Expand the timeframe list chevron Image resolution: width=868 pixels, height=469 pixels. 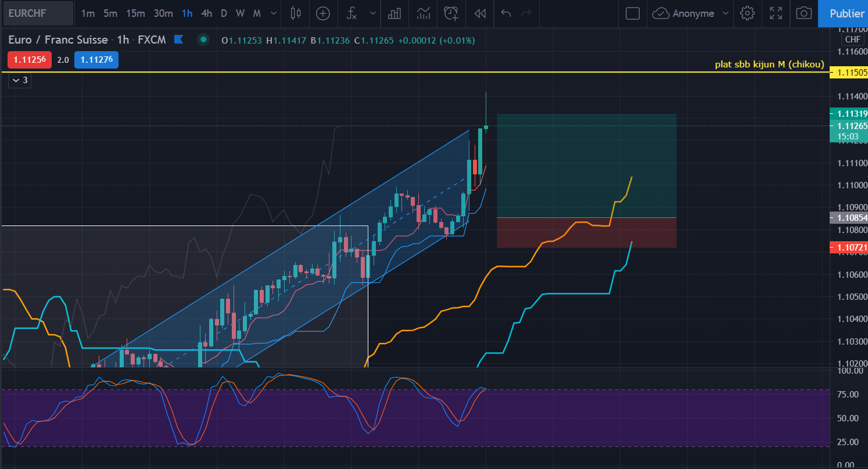click(274, 13)
